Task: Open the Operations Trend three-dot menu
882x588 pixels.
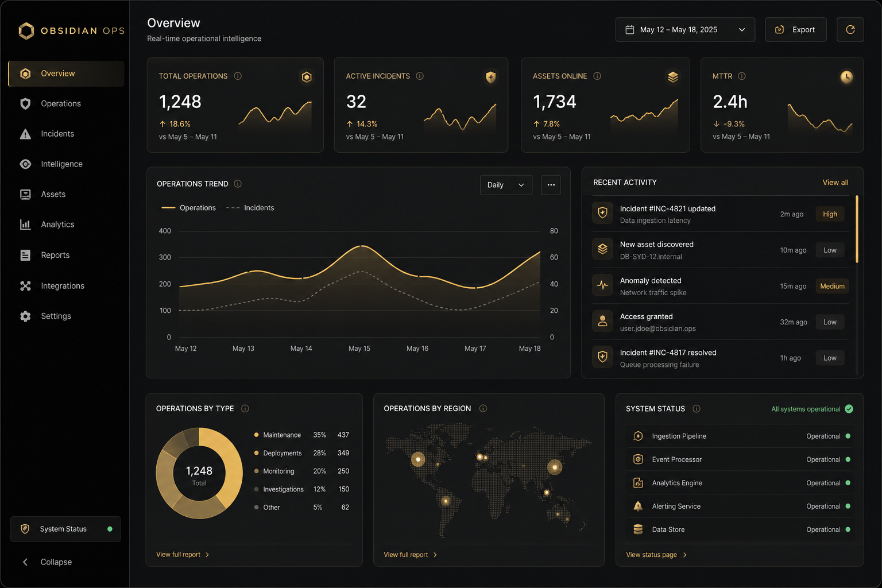Action: pos(551,185)
